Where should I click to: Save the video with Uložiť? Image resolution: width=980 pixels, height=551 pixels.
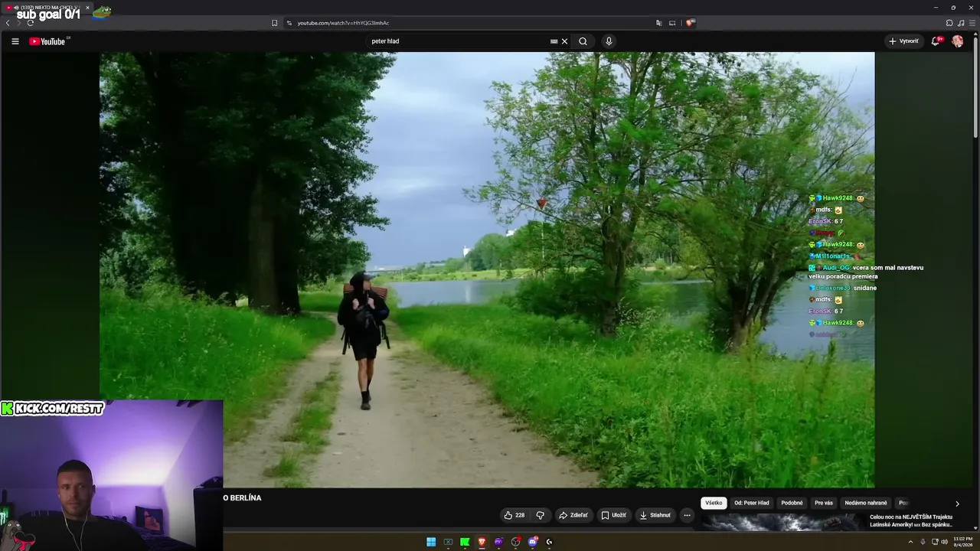(x=613, y=515)
